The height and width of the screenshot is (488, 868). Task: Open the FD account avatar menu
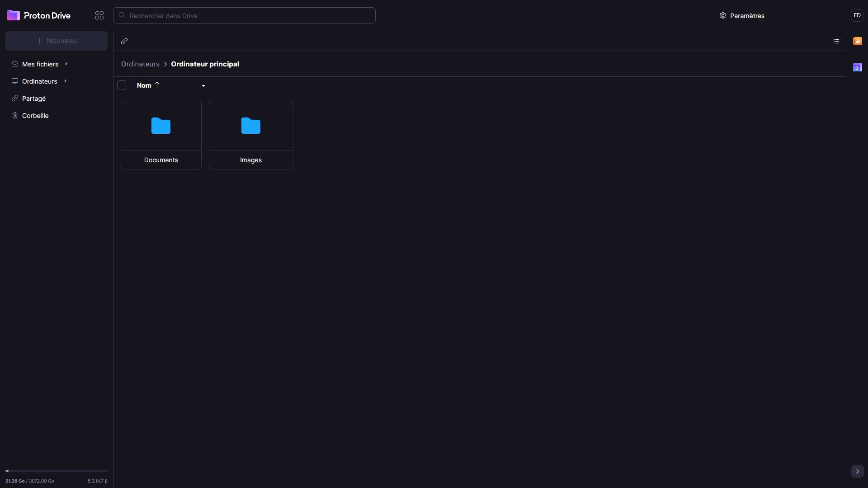click(x=857, y=15)
